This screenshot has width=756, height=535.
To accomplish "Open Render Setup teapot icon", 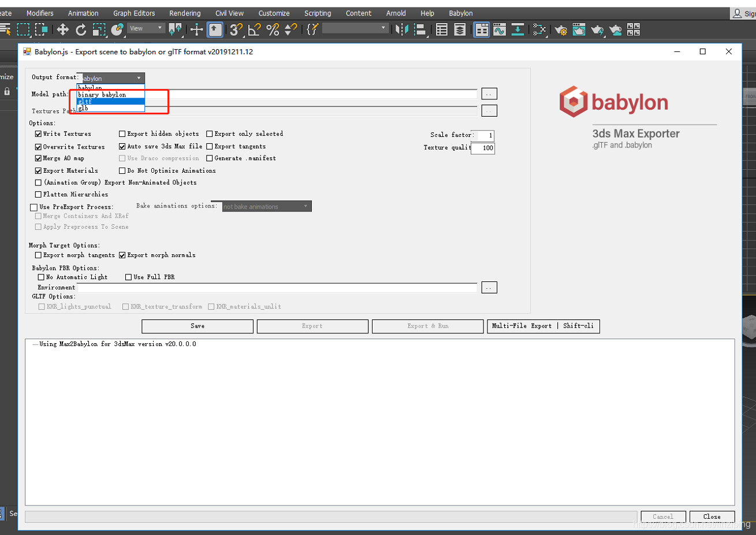I will (x=561, y=29).
